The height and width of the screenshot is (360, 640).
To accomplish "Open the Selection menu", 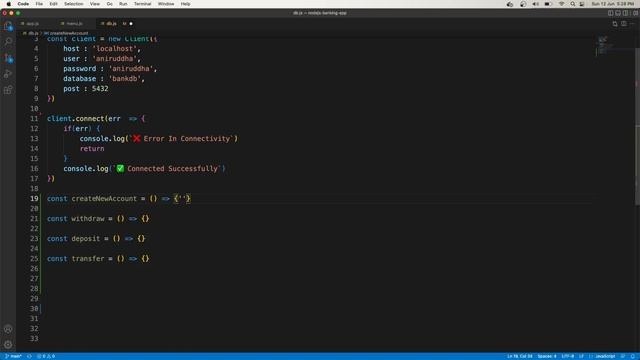I will coord(73,4).
